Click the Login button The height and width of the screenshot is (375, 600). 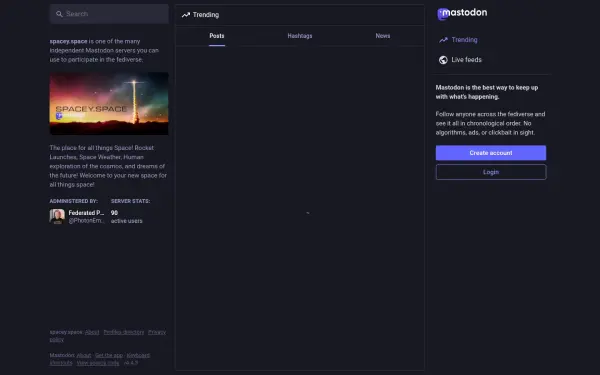pos(491,172)
